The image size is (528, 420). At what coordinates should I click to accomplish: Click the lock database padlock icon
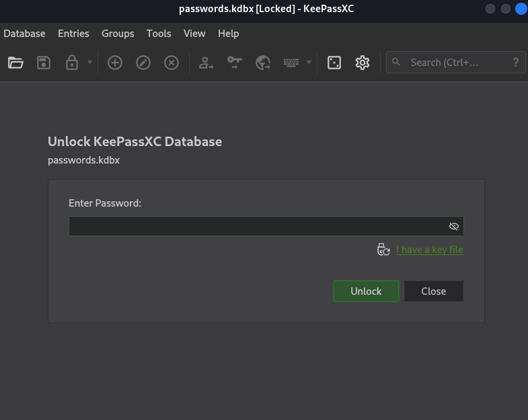(72, 63)
